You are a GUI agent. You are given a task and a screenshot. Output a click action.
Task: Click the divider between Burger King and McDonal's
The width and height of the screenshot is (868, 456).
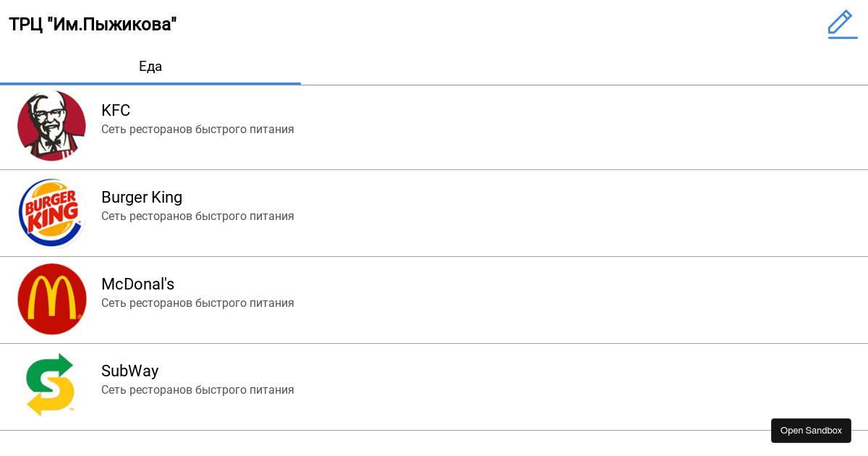point(434,257)
